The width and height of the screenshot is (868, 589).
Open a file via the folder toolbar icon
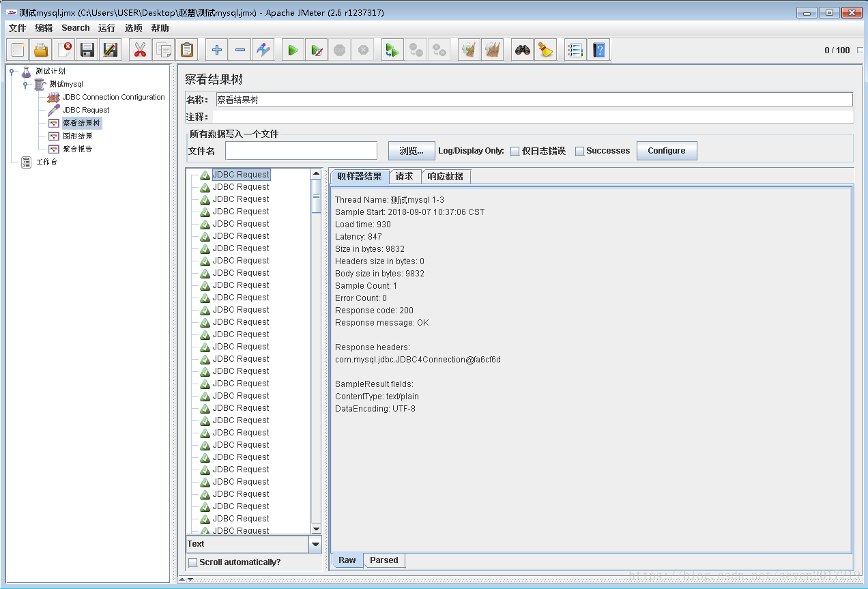pos(41,50)
